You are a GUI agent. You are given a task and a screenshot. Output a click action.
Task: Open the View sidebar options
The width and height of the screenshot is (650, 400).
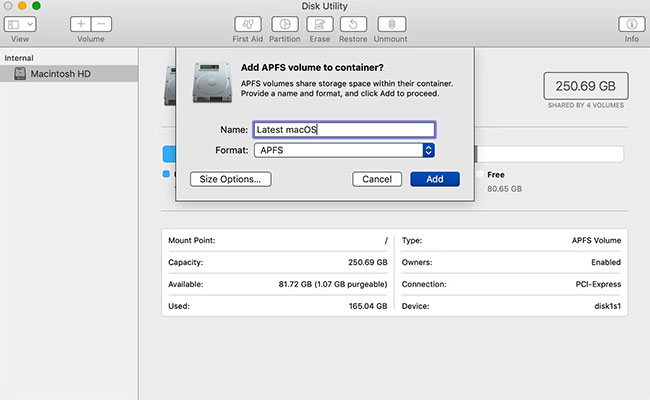[20, 24]
